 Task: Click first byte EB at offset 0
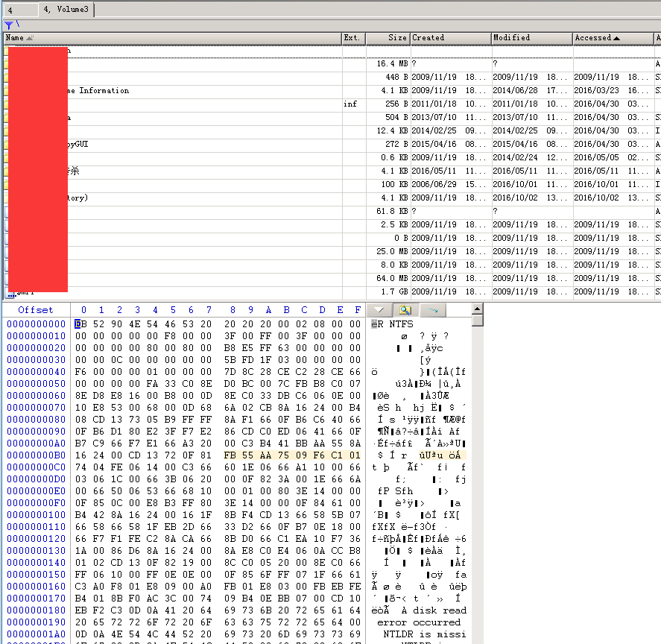click(80, 324)
